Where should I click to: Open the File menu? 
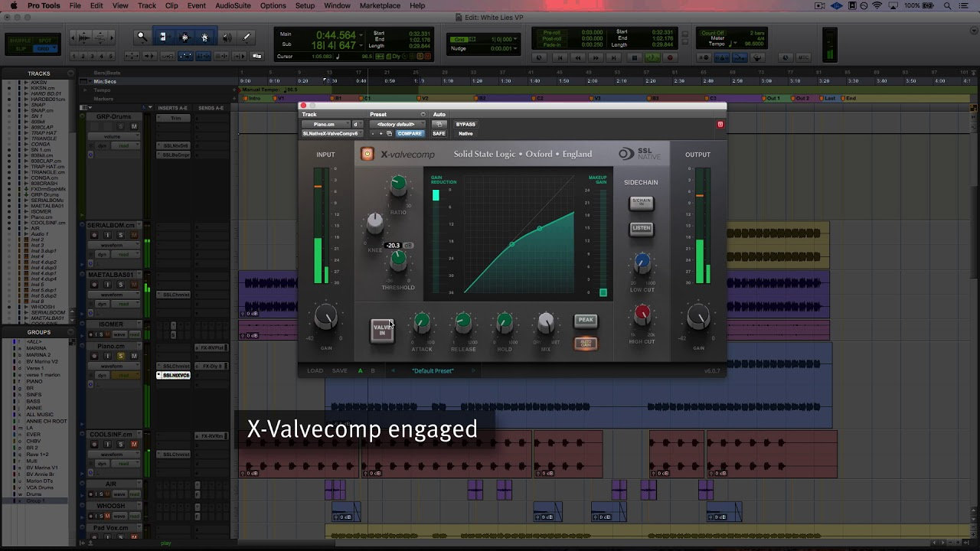[x=75, y=5]
